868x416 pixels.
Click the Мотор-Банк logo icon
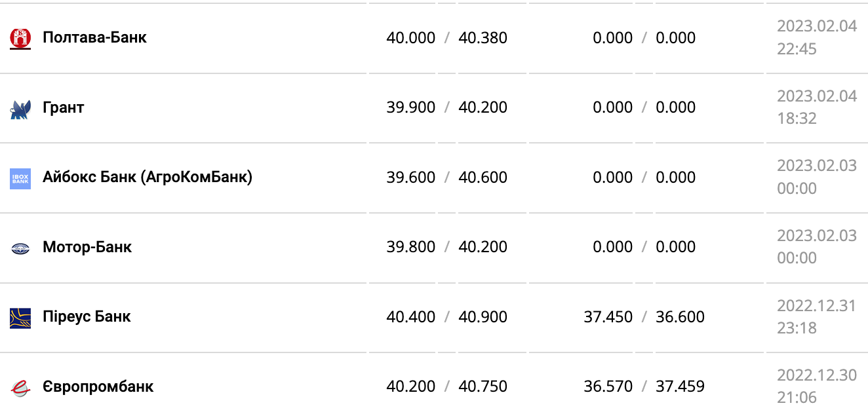pyautogui.click(x=20, y=248)
